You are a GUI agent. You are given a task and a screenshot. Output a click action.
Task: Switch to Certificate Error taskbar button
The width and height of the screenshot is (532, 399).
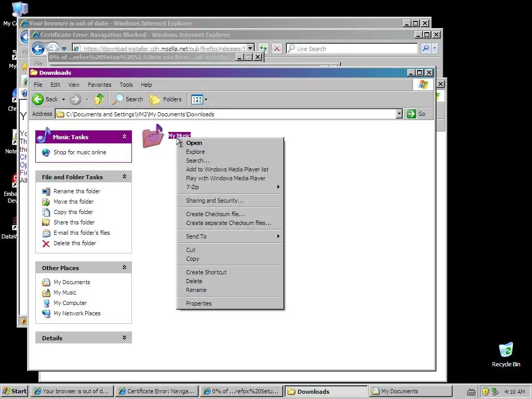click(x=156, y=391)
